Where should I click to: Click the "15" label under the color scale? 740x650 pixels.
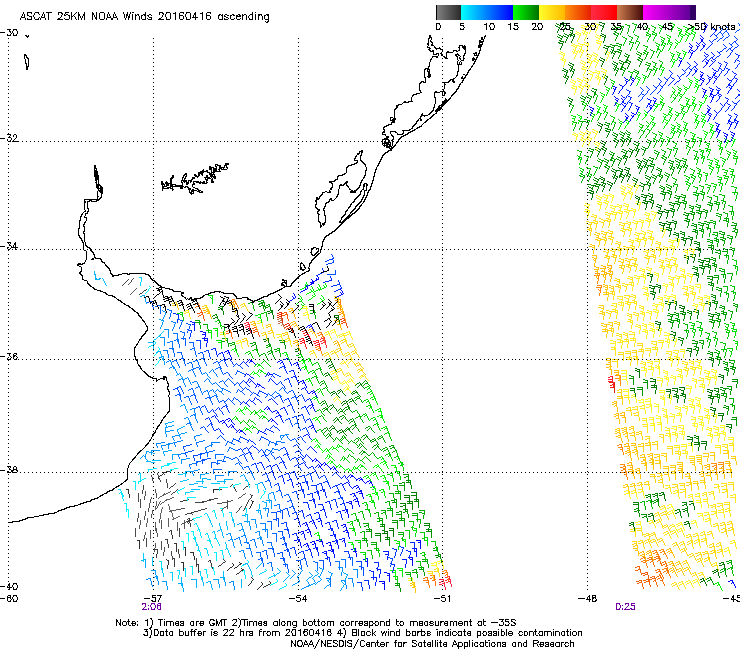tap(513, 27)
